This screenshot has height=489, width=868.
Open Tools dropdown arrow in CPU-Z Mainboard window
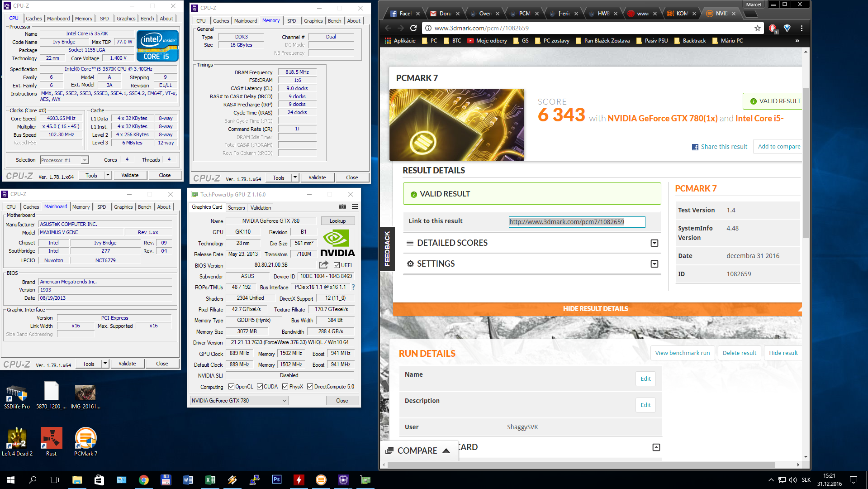click(105, 364)
